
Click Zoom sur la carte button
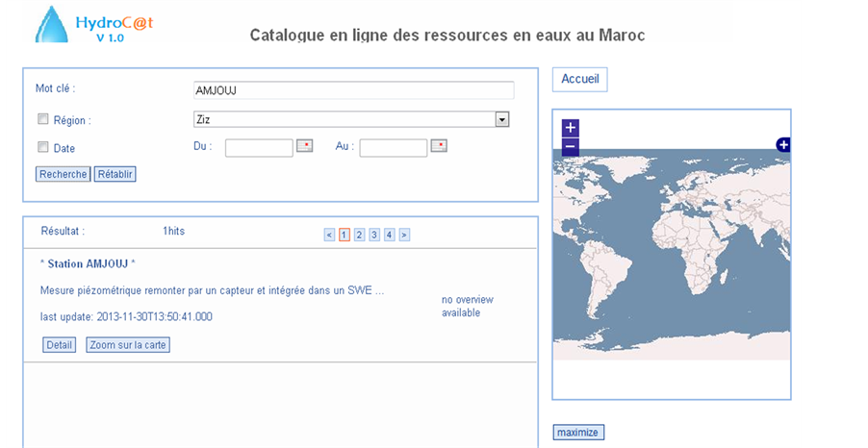click(128, 344)
